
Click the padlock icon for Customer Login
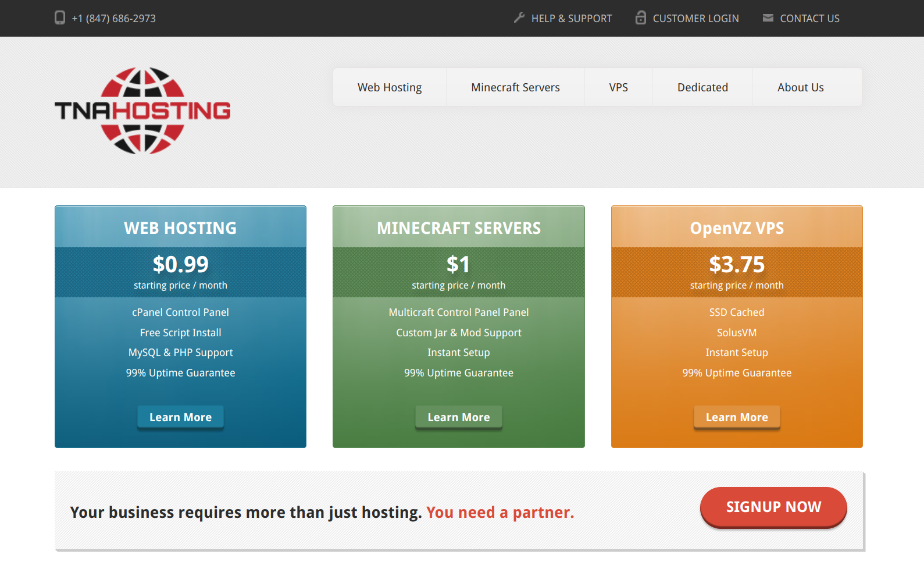tap(641, 17)
